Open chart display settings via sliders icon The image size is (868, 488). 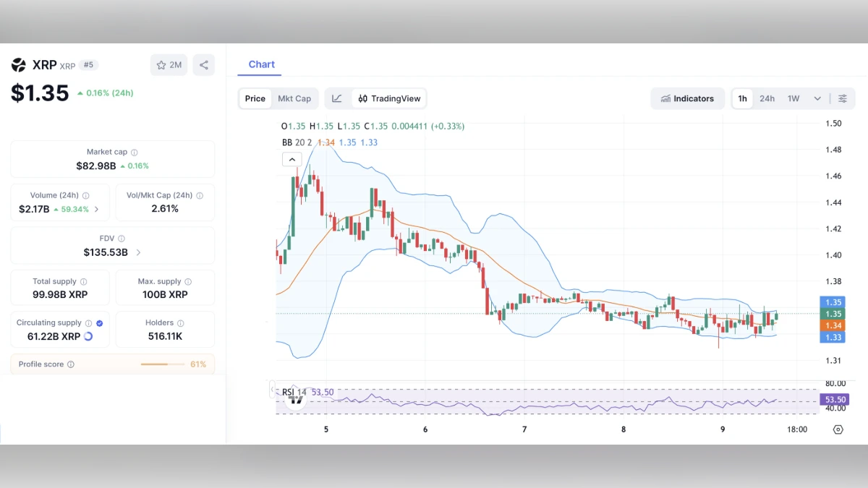[x=843, y=98]
